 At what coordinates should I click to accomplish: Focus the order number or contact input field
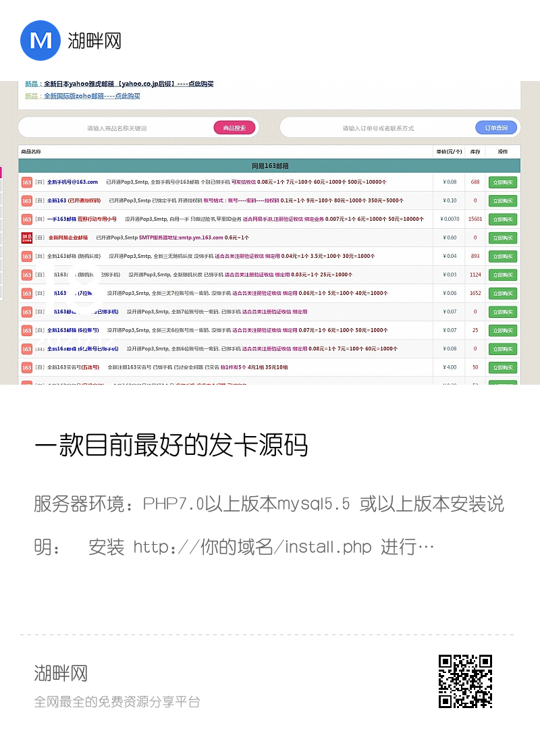(378, 128)
